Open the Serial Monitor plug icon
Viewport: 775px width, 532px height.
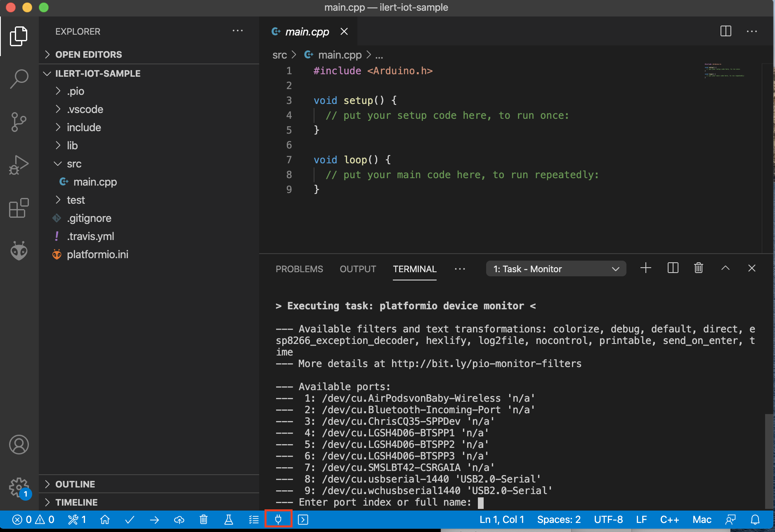278,520
